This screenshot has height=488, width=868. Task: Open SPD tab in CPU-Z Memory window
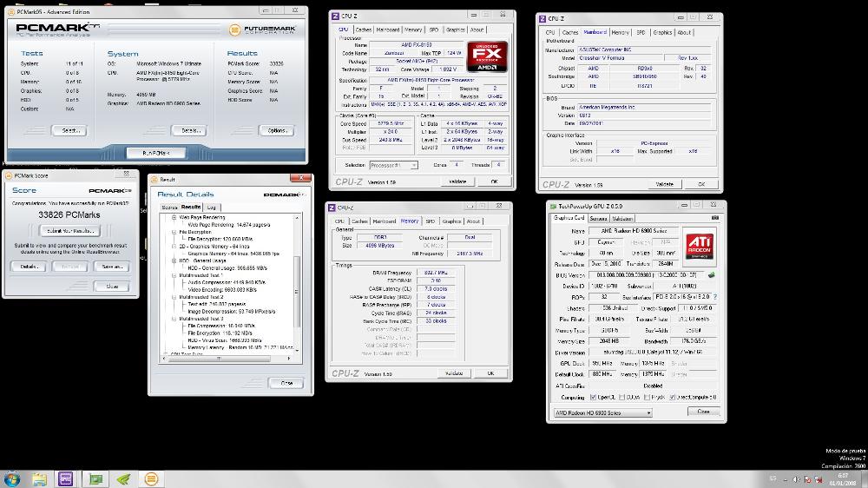point(431,221)
